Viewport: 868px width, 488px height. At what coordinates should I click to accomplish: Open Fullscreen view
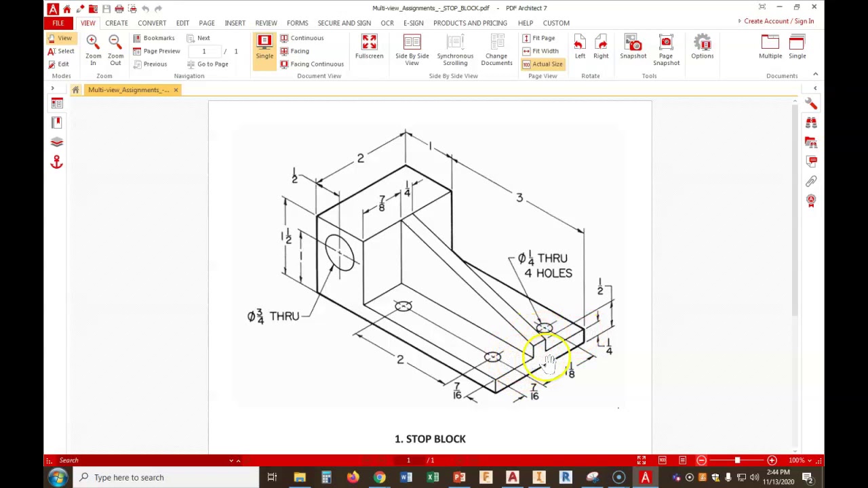point(369,47)
